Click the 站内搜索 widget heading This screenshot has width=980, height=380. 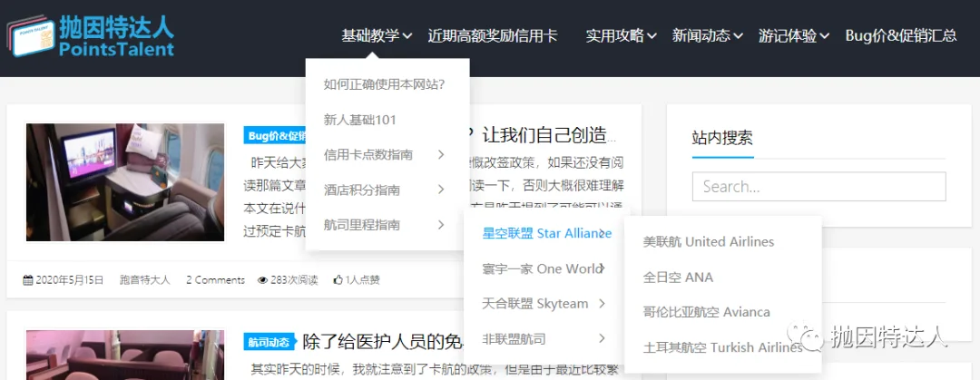[x=722, y=138]
